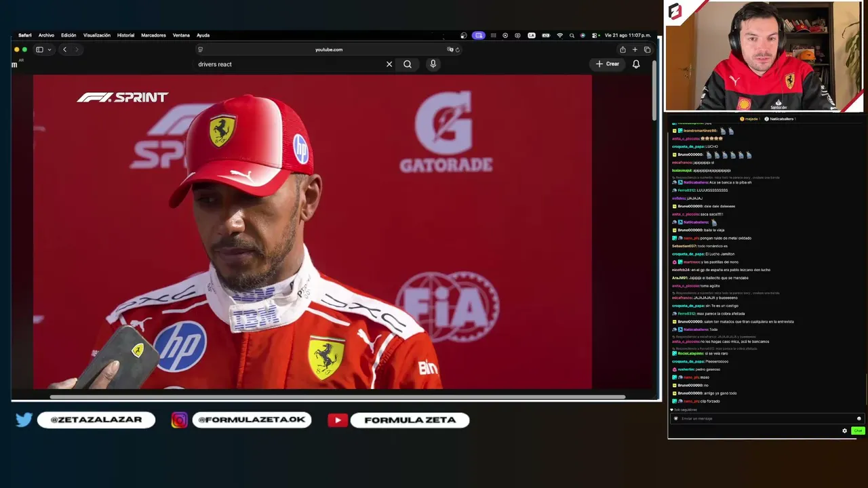Open the Visualización menu

[x=97, y=35]
